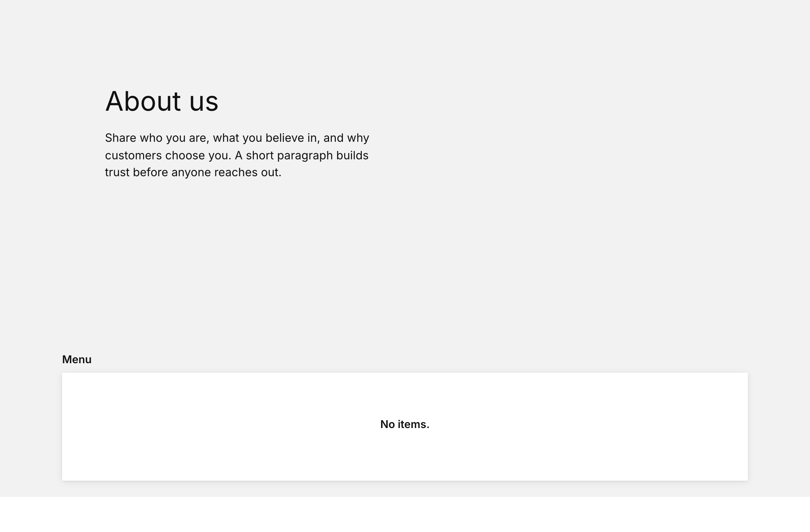Click the word "customers" in the paragraph

click(x=133, y=156)
